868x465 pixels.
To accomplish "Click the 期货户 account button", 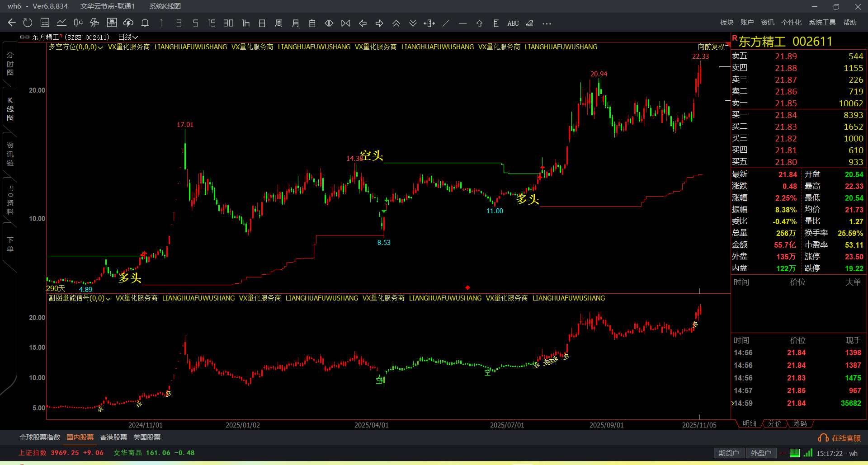I will (x=729, y=453).
